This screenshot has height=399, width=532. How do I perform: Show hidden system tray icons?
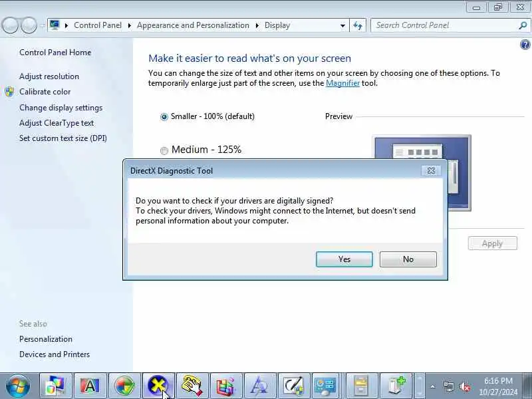coord(433,386)
